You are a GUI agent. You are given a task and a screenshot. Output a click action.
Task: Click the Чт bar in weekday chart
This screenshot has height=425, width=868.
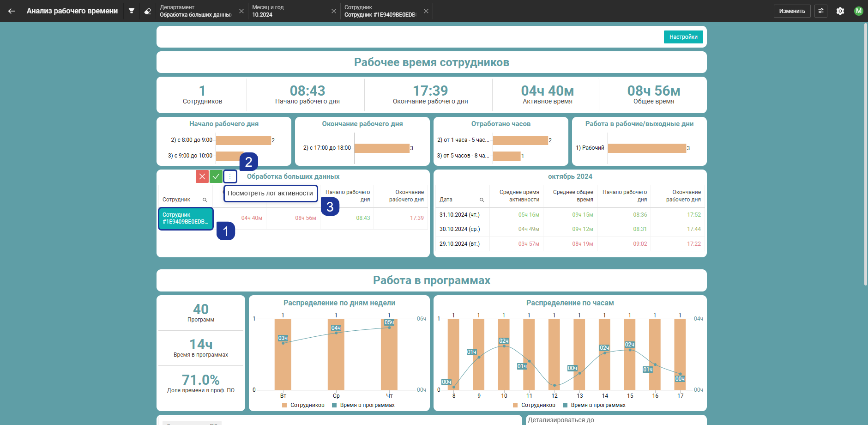click(x=389, y=354)
